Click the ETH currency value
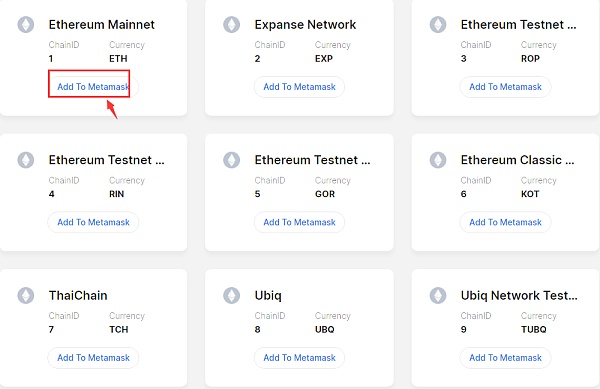The height and width of the screenshot is (389, 600). point(118,59)
